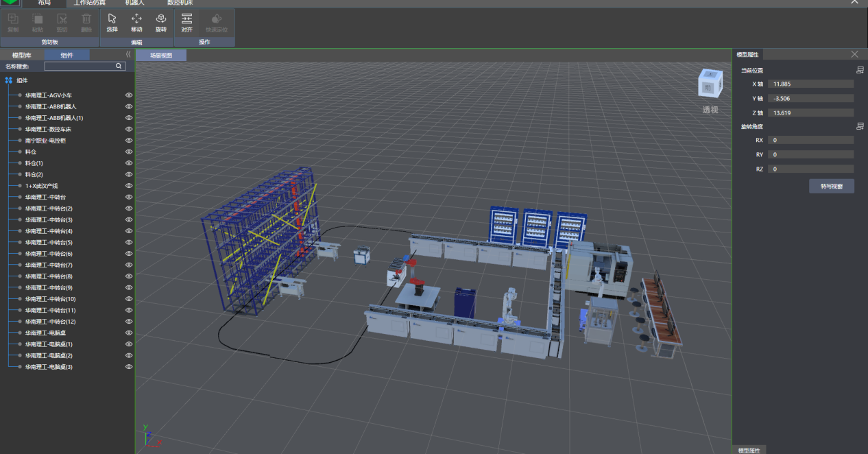This screenshot has height=454, width=868.
Task: Close the 模型属性 panel
Action: [854, 54]
